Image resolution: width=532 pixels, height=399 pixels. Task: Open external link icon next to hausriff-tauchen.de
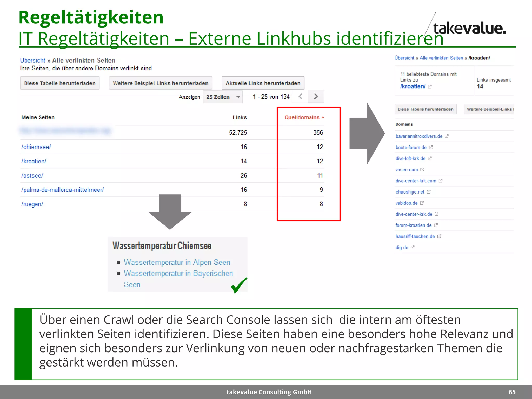pos(439,236)
